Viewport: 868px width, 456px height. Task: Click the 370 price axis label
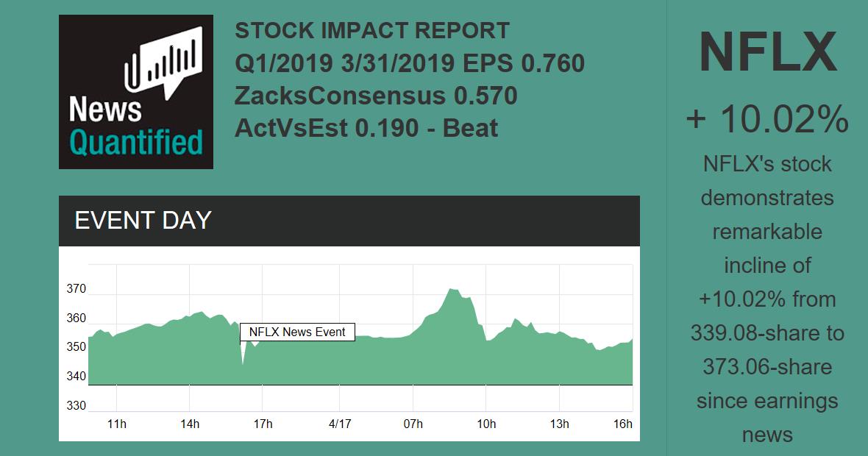(77, 289)
